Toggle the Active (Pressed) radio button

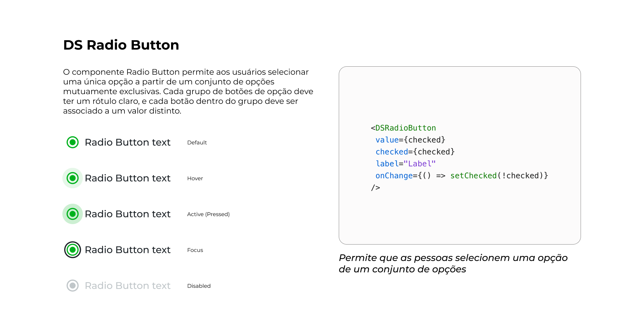tap(72, 214)
